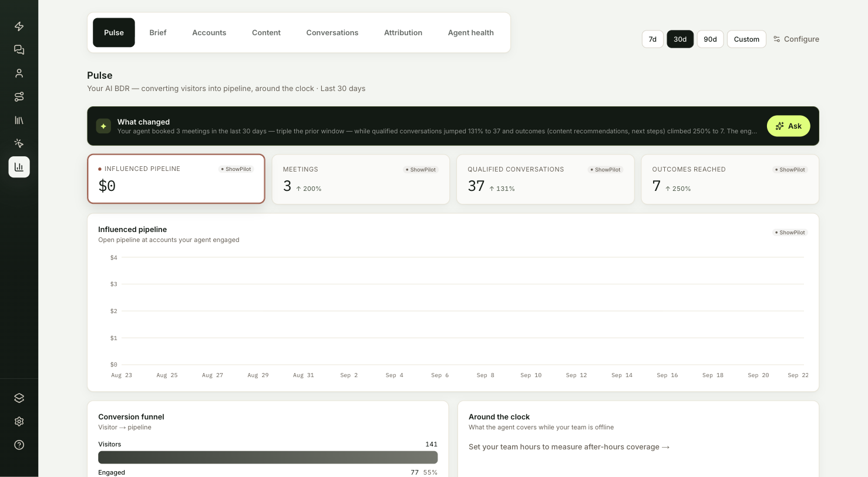Open the Configure options

tap(796, 39)
